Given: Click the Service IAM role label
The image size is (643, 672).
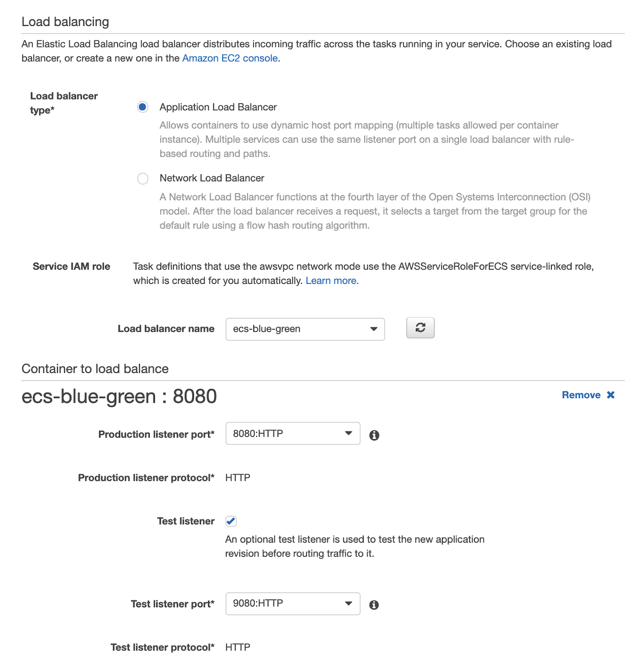Looking at the screenshot, I should [71, 266].
